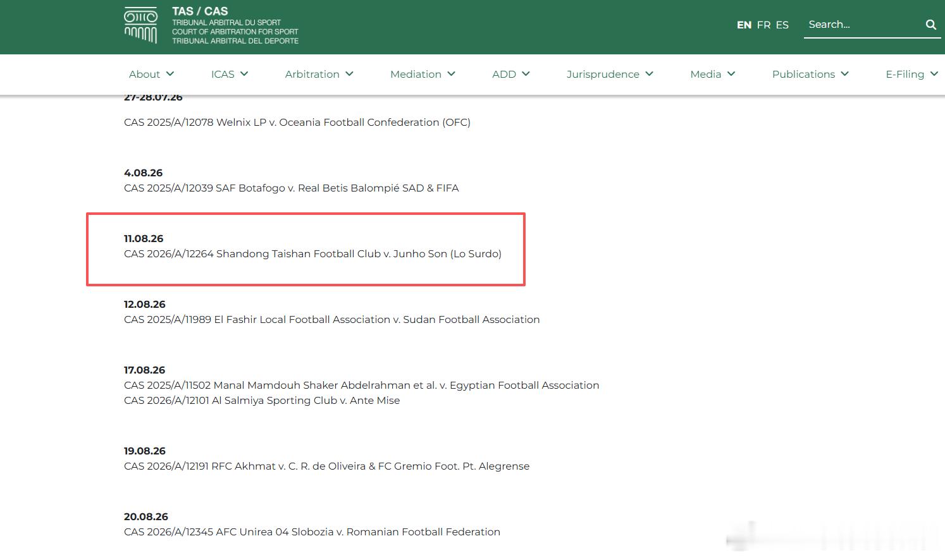Select the EN language option
The height and width of the screenshot is (560, 945).
coord(744,25)
